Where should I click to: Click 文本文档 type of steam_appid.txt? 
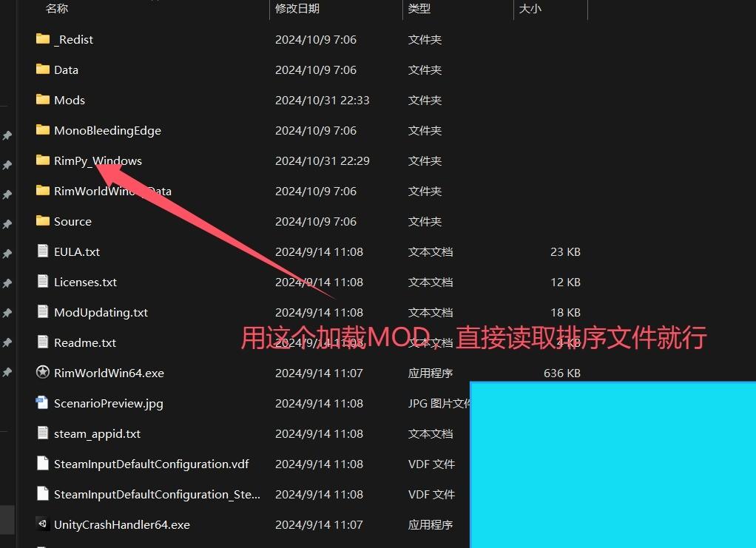(x=430, y=434)
